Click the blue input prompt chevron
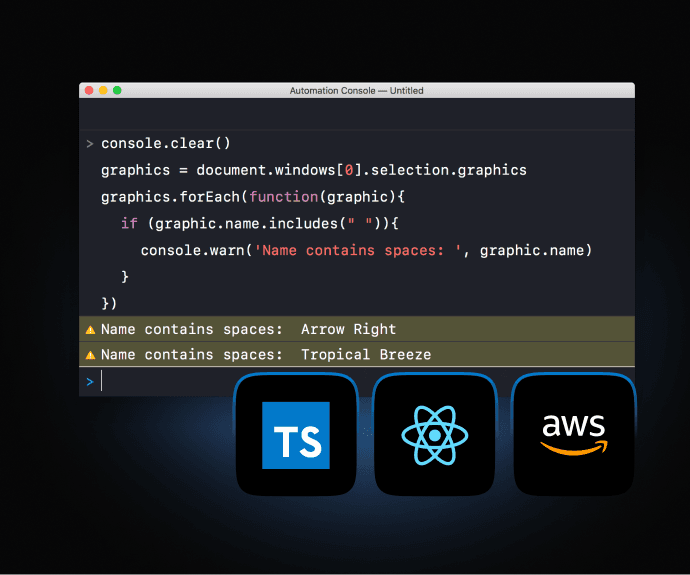Viewport: 690px width, 575px height. pyautogui.click(x=89, y=381)
